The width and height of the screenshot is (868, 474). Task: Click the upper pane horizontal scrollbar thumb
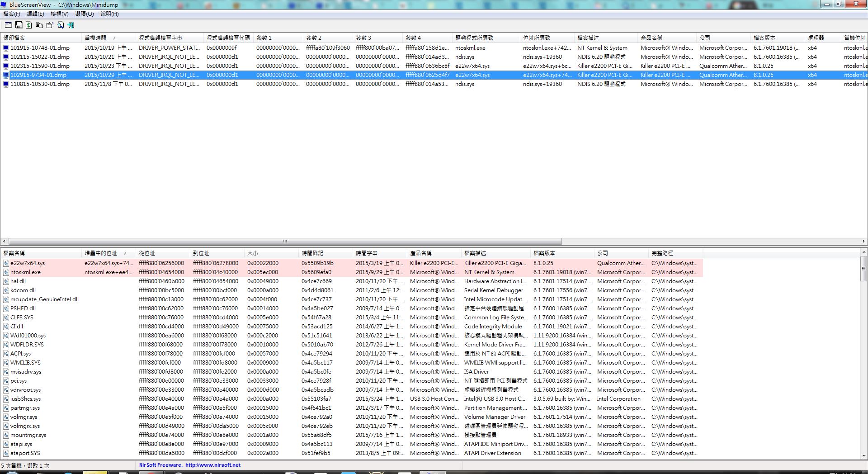[x=285, y=242]
